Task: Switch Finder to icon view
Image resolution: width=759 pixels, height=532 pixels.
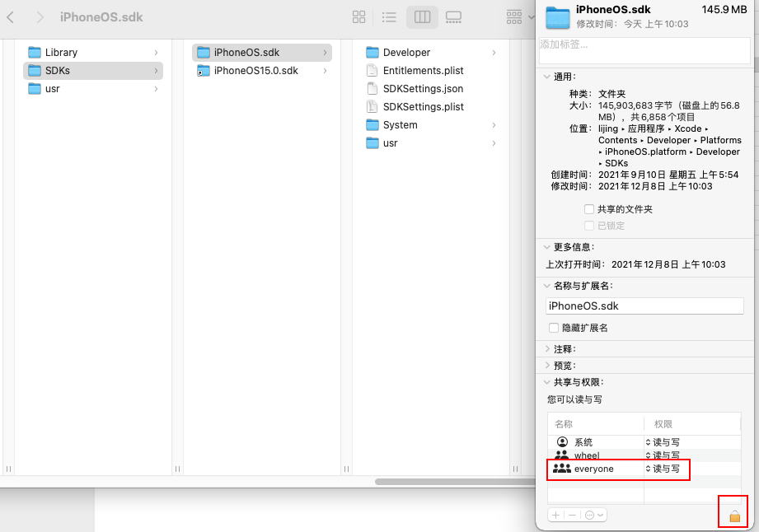Action: pyautogui.click(x=358, y=17)
